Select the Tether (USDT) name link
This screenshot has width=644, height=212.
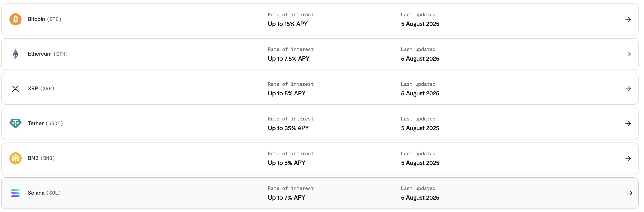coord(45,123)
